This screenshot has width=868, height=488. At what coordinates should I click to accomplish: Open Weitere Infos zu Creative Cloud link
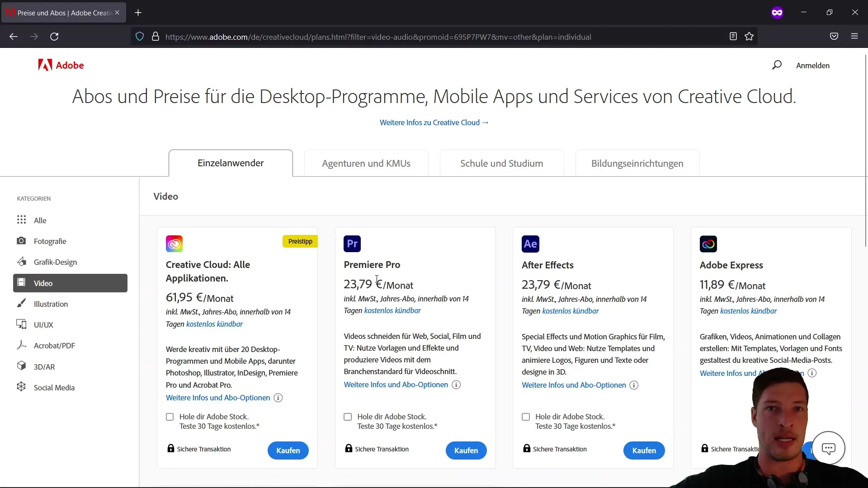434,122
